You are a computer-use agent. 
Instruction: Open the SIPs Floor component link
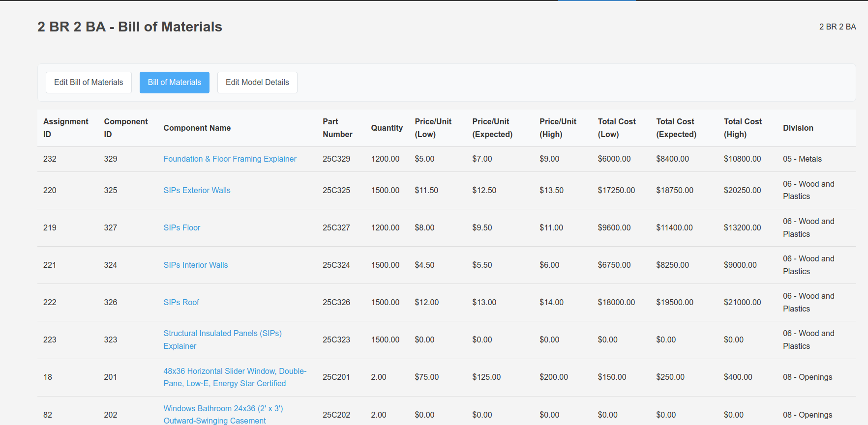pos(182,228)
